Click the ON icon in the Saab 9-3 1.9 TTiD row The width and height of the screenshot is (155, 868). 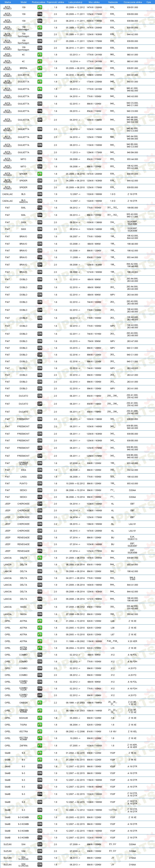coord(40,810)
